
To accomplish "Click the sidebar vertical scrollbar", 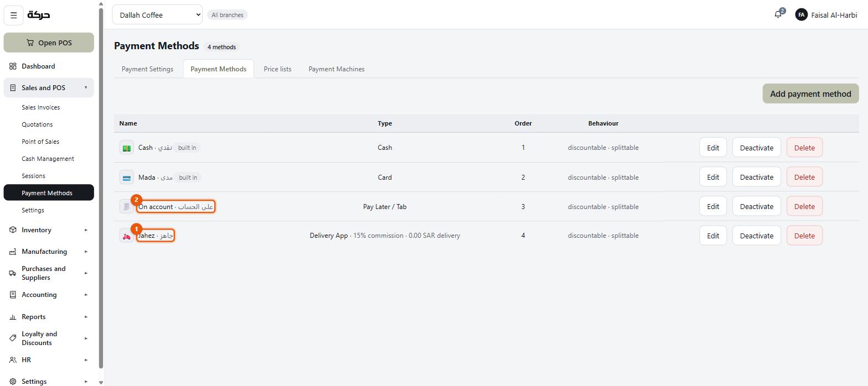I will coord(101,188).
